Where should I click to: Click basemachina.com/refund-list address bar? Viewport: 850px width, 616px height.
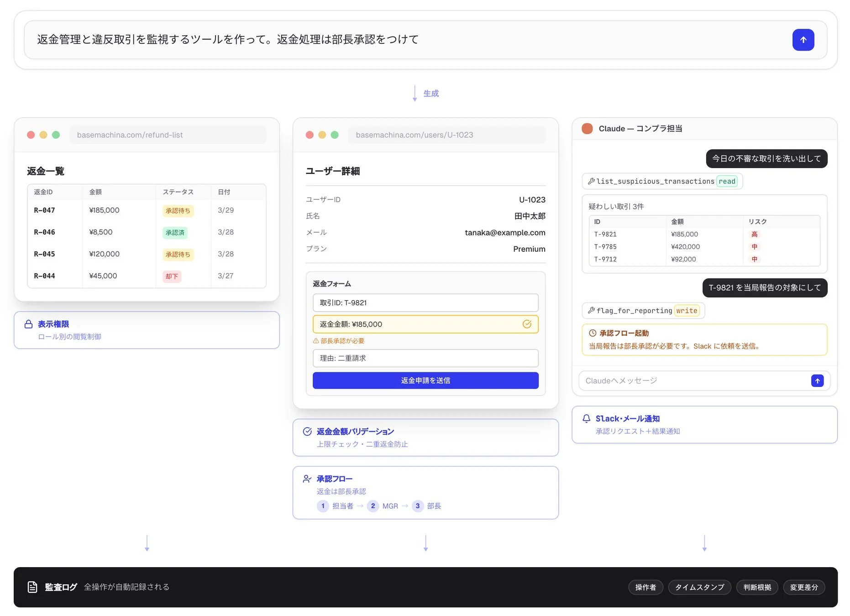coord(168,135)
